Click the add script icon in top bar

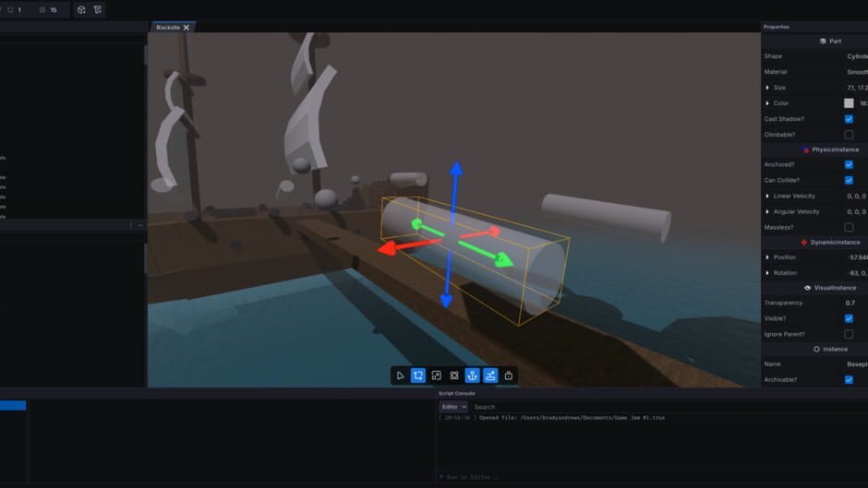pos(98,10)
